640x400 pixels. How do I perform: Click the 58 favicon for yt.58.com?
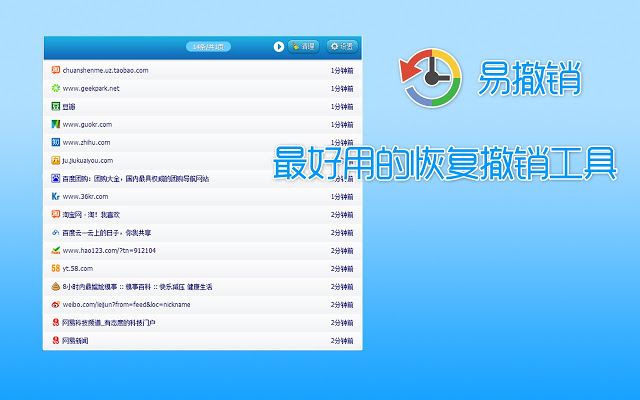(x=56, y=268)
